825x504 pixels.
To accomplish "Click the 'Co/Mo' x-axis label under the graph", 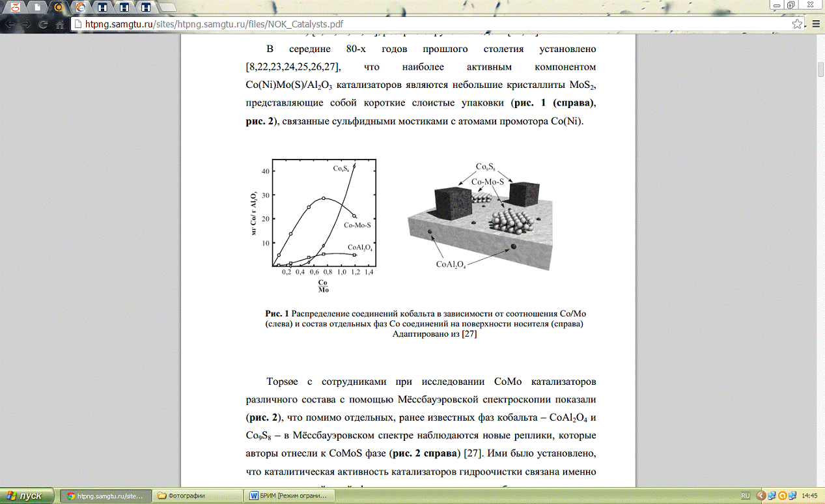I will pyautogui.click(x=322, y=287).
